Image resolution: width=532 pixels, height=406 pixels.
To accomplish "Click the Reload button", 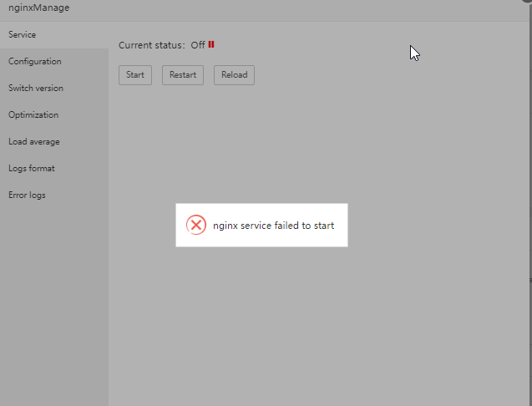I will [x=234, y=75].
